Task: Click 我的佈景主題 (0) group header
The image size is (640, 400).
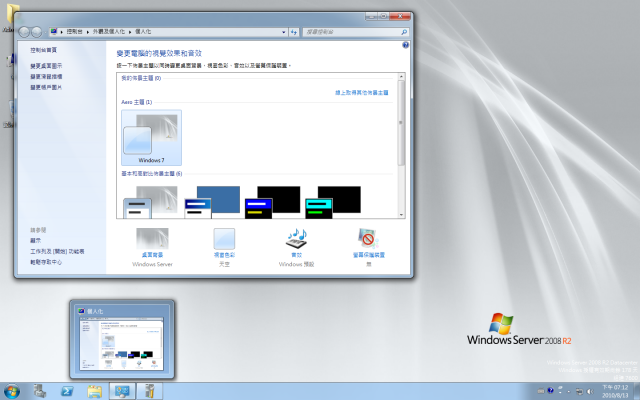Action: 141,78
